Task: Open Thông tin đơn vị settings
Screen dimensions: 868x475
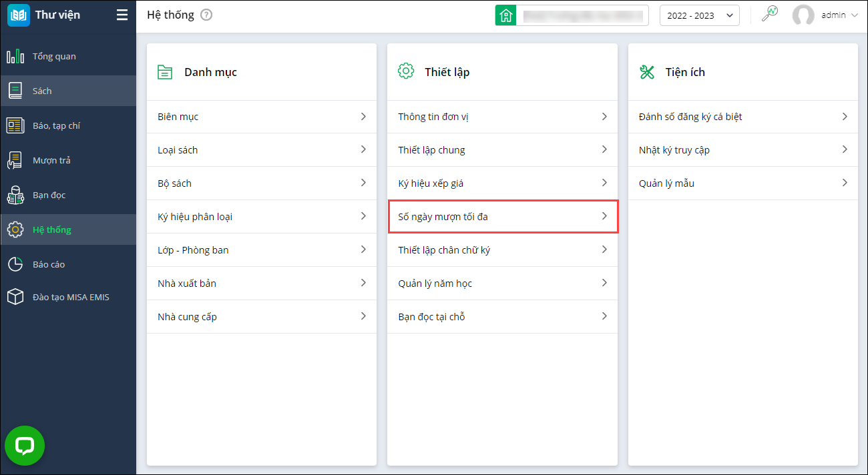Action: click(x=502, y=117)
